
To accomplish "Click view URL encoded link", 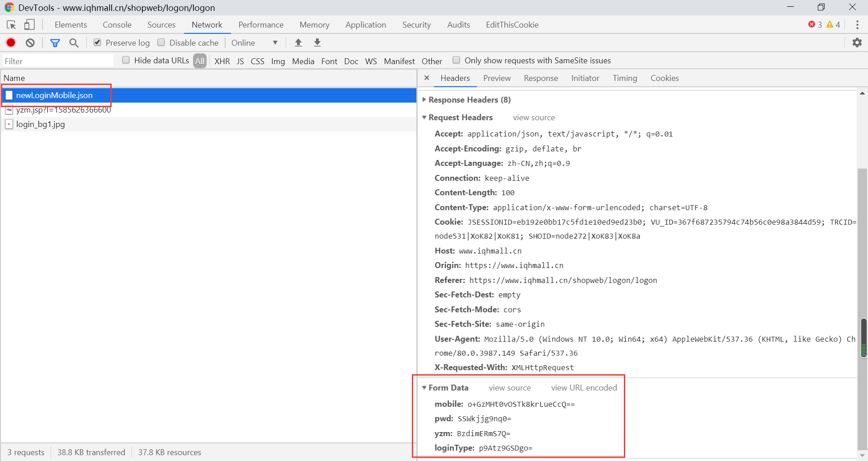I will (584, 388).
